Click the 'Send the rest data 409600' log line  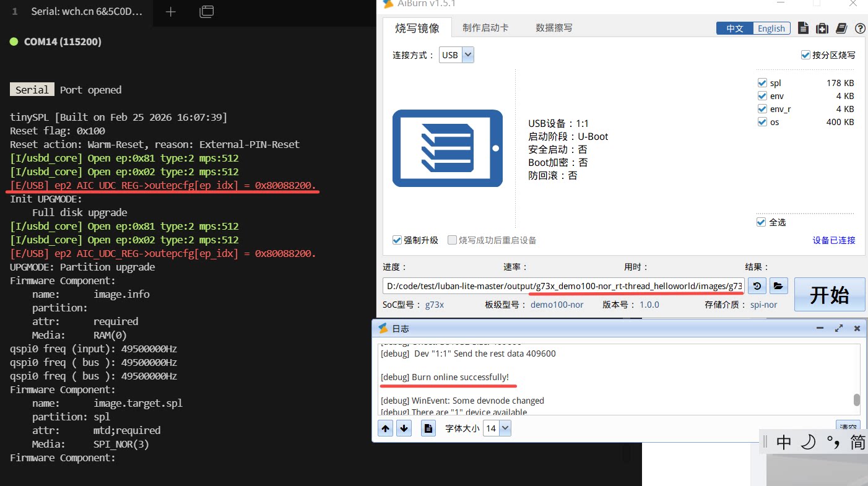468,354
